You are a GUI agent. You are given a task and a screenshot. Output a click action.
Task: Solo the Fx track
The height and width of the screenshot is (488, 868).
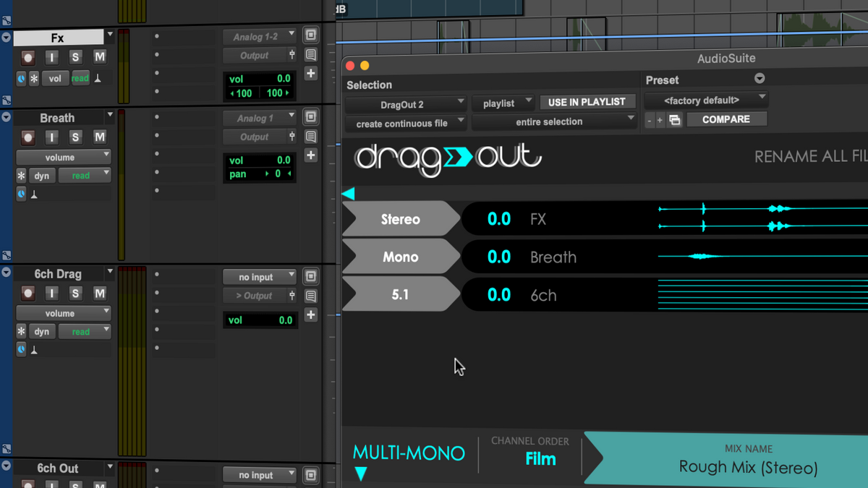[x=75, y=57]
